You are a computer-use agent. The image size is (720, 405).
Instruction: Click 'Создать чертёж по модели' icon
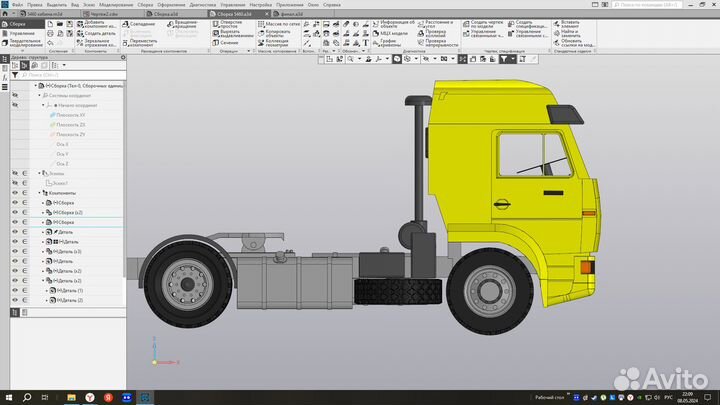(x=466, y=24)
